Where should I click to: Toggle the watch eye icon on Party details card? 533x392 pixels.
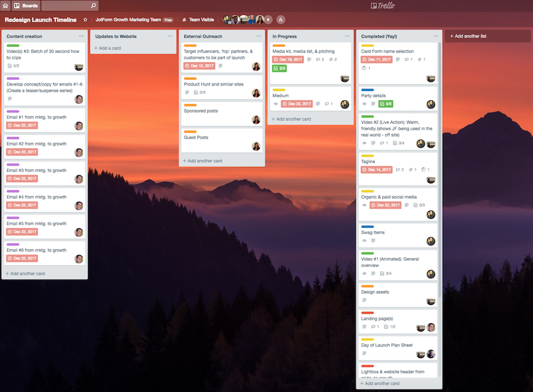pos(364,104)
